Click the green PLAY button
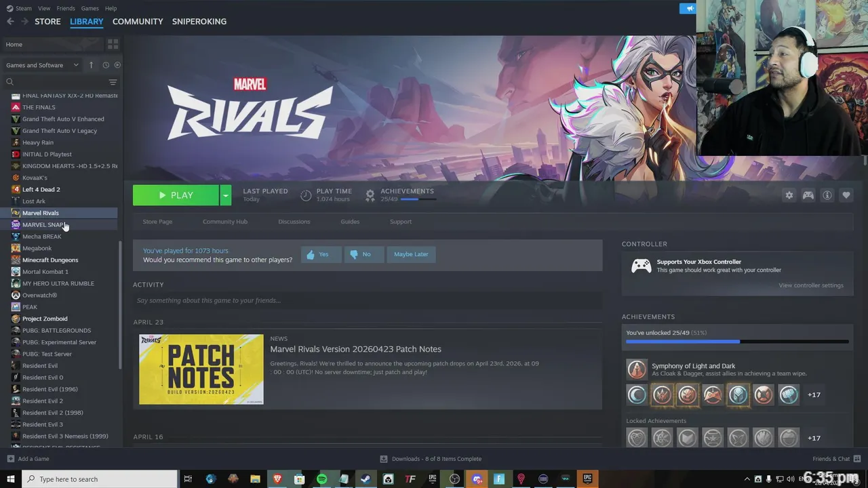Image resolution: width=868 pixels, height=488 pixels. pyautogui.click(x=176, y=195)
